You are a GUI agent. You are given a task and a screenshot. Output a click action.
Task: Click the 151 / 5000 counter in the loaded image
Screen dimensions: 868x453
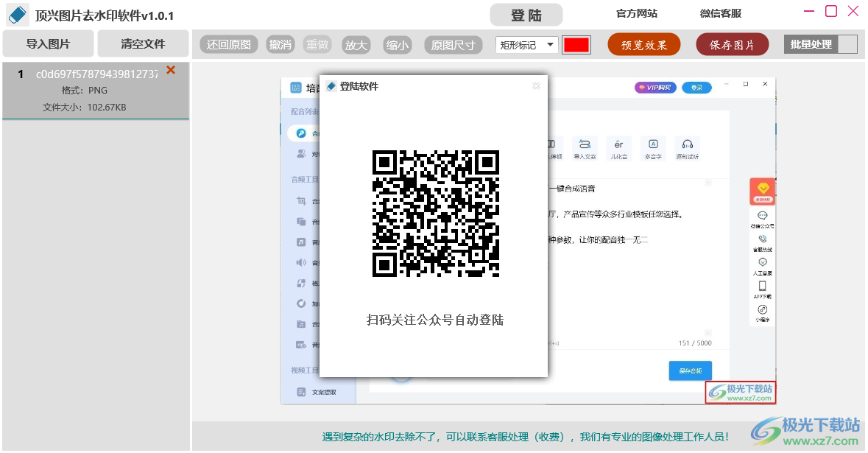click(695, 343)
